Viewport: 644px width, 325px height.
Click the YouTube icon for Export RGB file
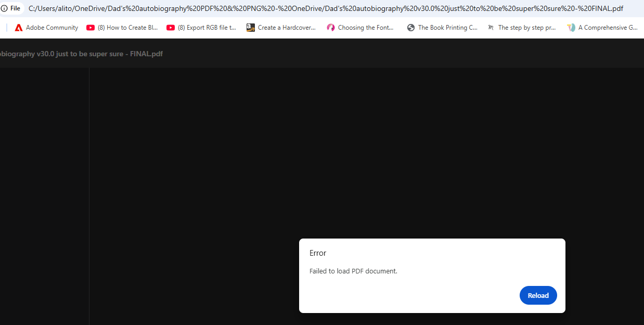point(171,27)
